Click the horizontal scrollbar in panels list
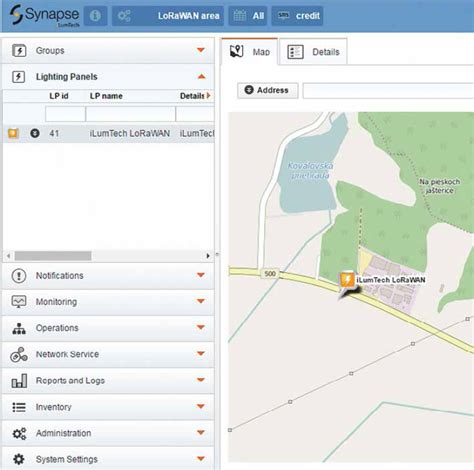This screenshot has width=474, height=470. click(53, 256)
